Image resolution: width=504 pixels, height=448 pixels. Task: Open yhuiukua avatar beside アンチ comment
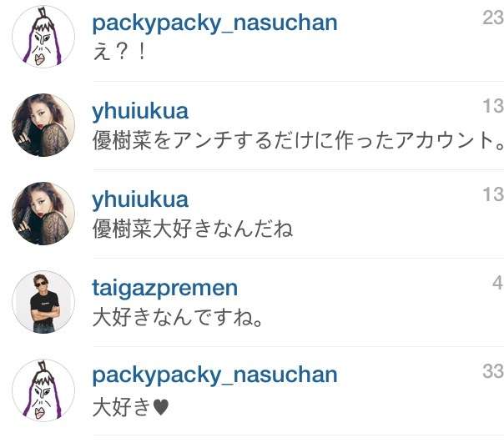43,125
